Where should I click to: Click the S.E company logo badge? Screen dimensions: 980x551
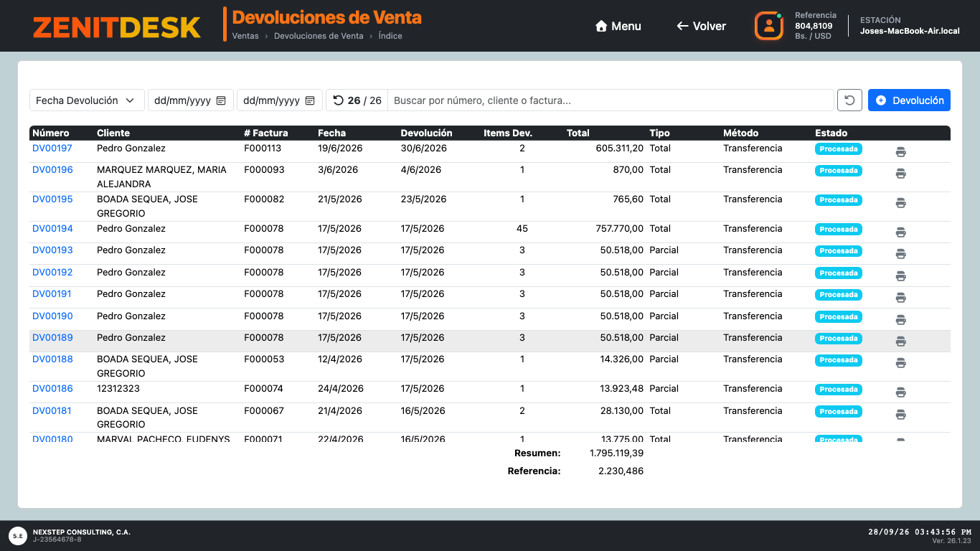(17, 535)
